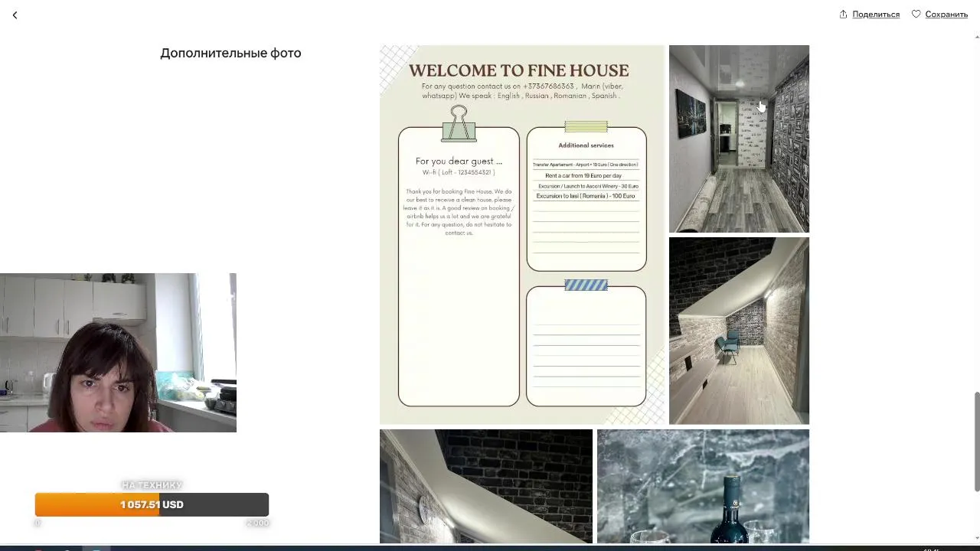
Task: Open the dark brick wall lamp photo
Action: click(486, 486)
